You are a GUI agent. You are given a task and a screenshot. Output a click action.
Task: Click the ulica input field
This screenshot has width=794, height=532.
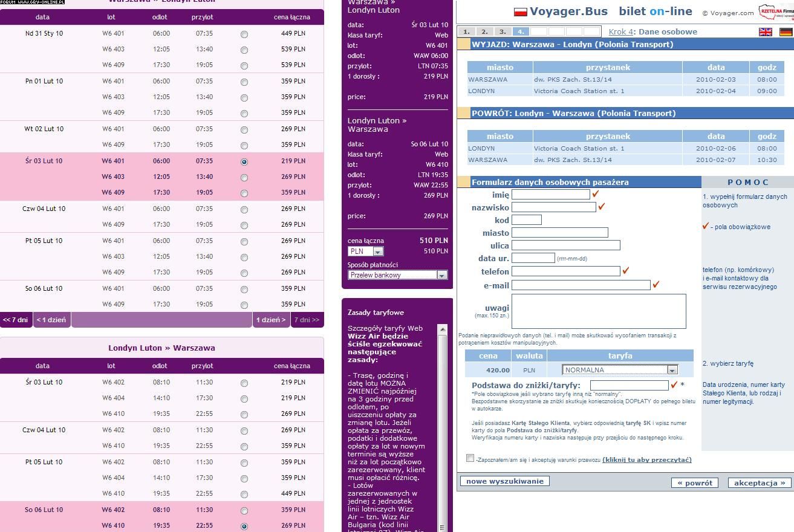click(x=566, y=245)
